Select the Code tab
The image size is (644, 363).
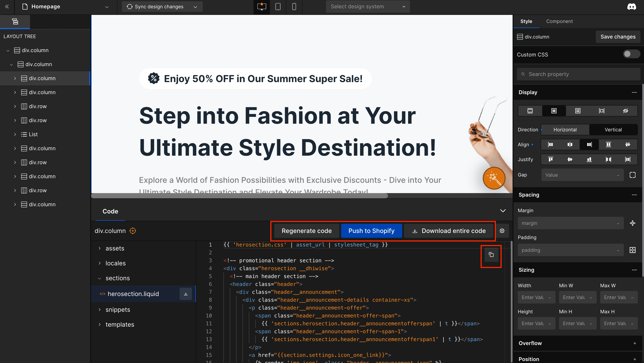click(x=110, y=211)
